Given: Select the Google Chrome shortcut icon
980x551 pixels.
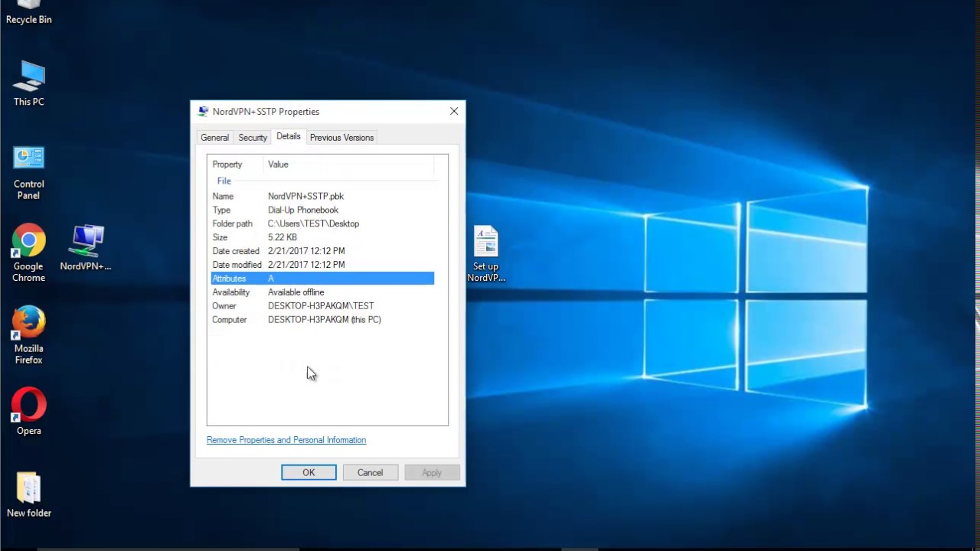Looking at the screenshot, I should tap(28, 253).
